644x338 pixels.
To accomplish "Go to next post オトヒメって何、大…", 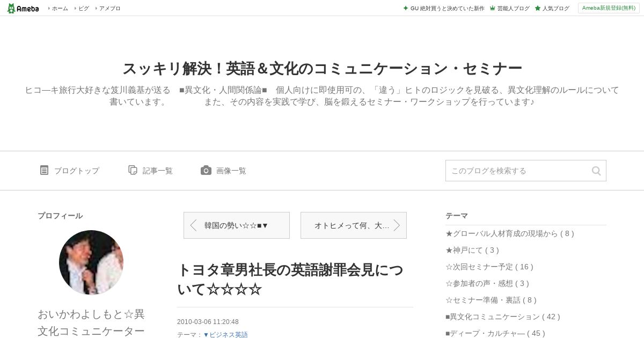I will point(354,225).
